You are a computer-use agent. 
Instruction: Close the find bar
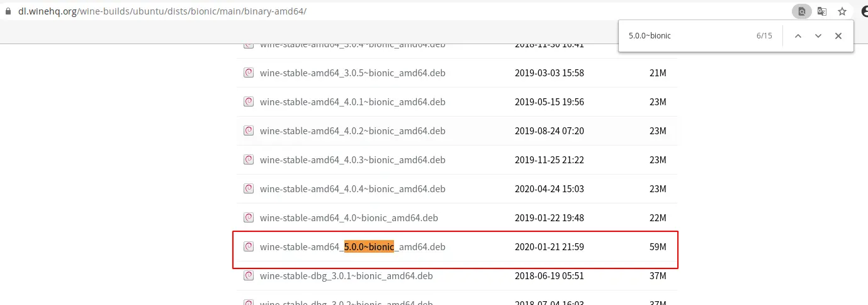coord(838,36)
